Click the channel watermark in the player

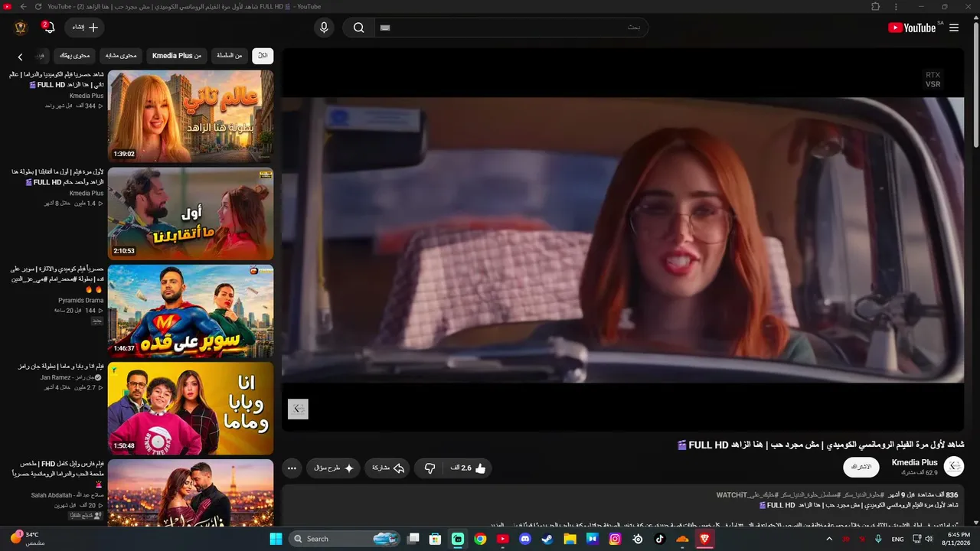[298, 409]
